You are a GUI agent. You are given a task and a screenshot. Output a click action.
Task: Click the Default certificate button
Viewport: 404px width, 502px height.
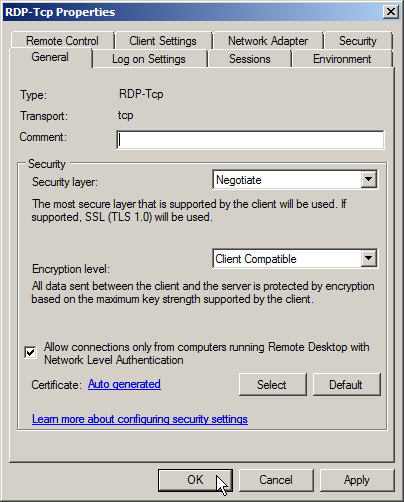pyautogui.click(x=346, y=384)
